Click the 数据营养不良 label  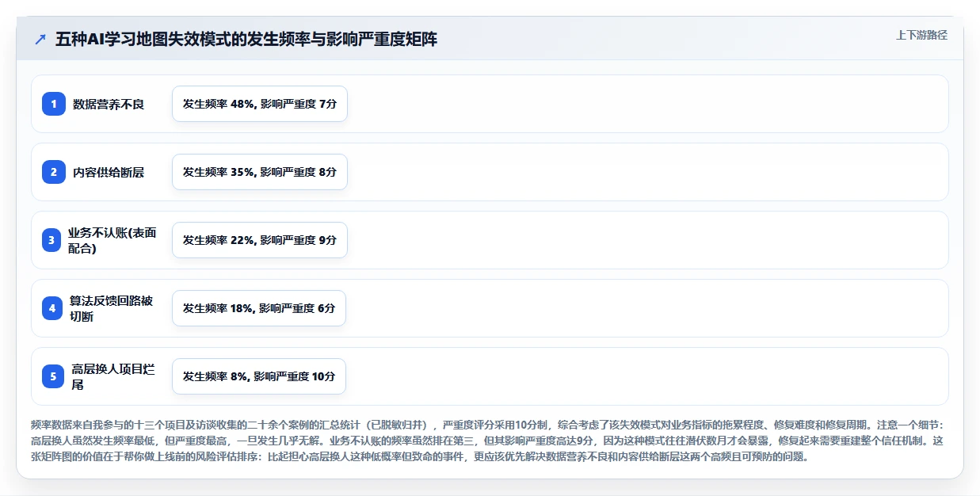click(x=109, y=104)
